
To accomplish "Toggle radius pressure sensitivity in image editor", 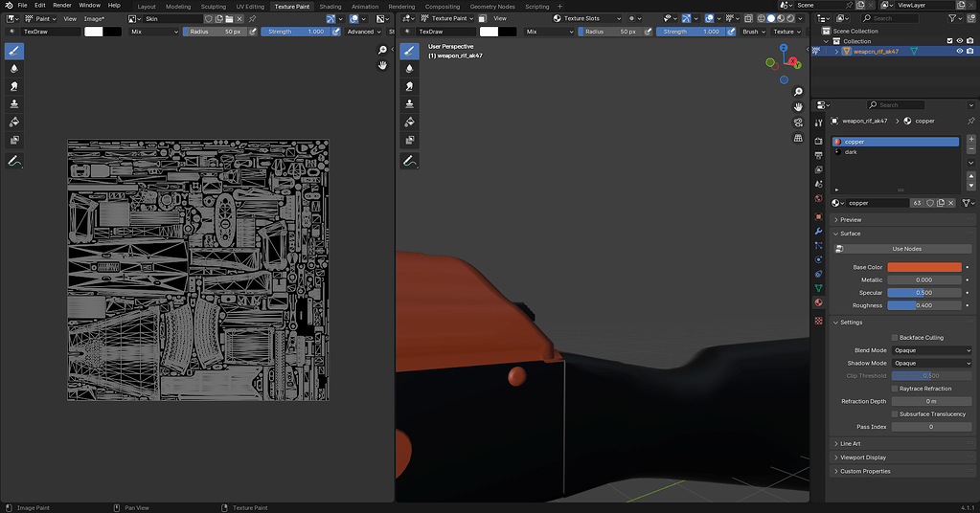I will pyautogui.click(x=253, y=32).
